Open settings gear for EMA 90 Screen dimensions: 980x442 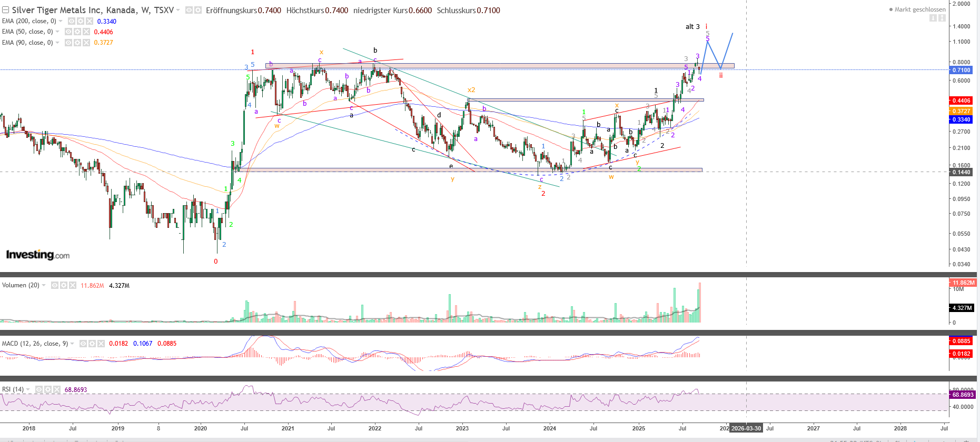[77, 43]
